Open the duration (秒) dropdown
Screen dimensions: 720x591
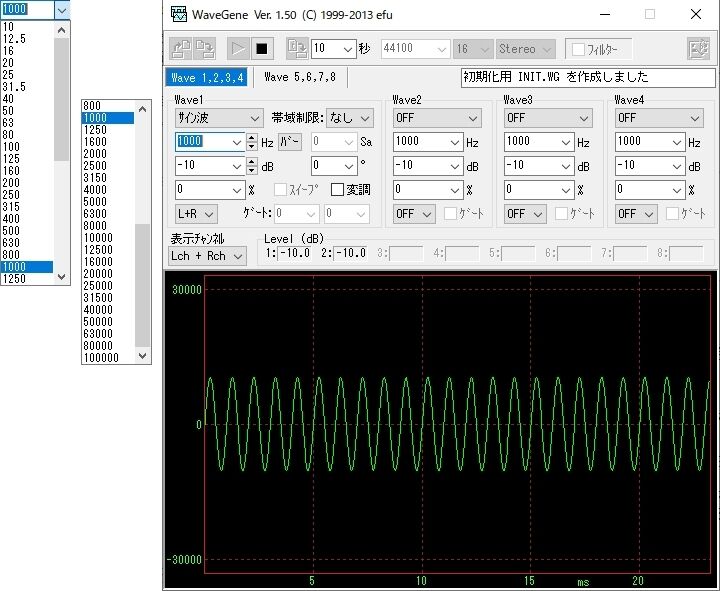coord(348,49)
